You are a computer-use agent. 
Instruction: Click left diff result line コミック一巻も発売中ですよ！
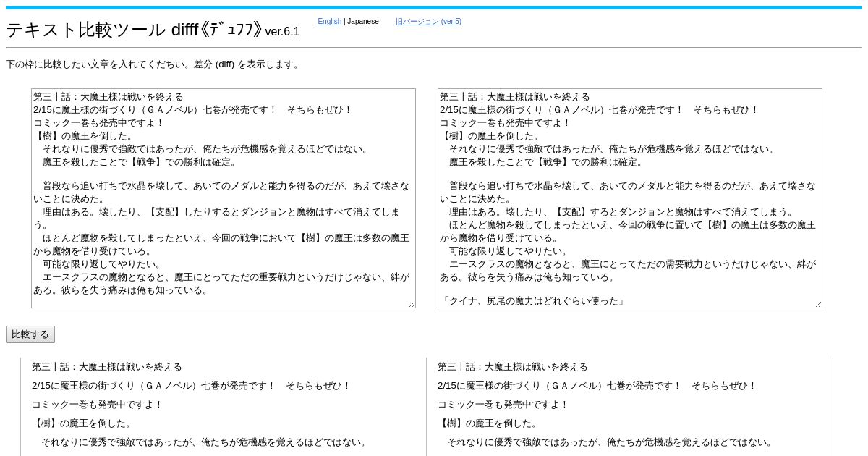pos(98,405)
